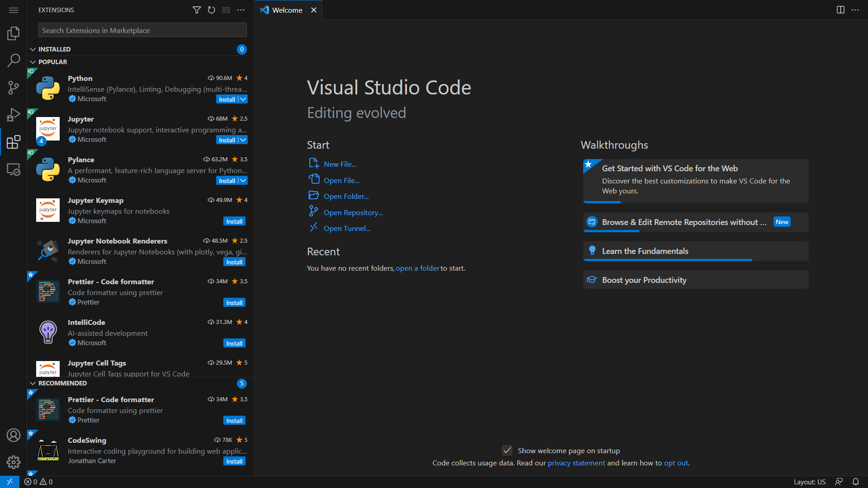The image size is (868, 488).
Task: Refresh the extensions list
Action: point(211,10)
